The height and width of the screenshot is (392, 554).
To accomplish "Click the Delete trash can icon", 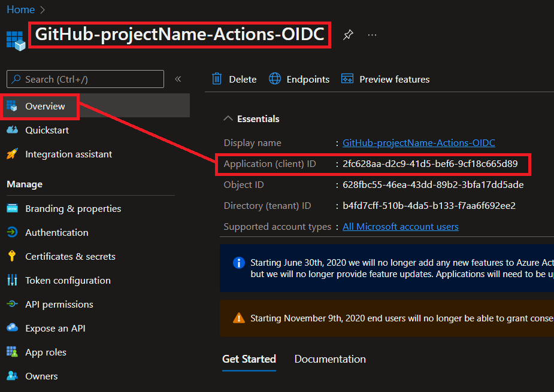I will point(217,79).
